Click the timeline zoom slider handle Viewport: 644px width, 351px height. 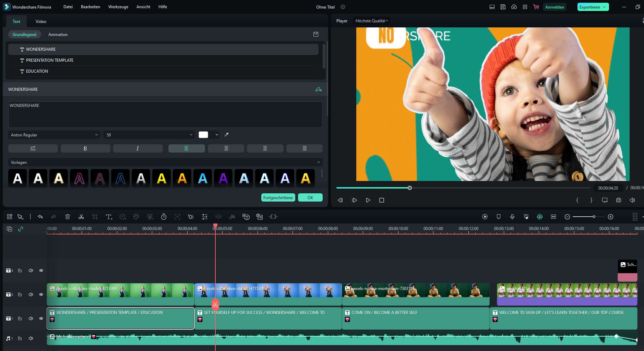[x=594, y=217]
